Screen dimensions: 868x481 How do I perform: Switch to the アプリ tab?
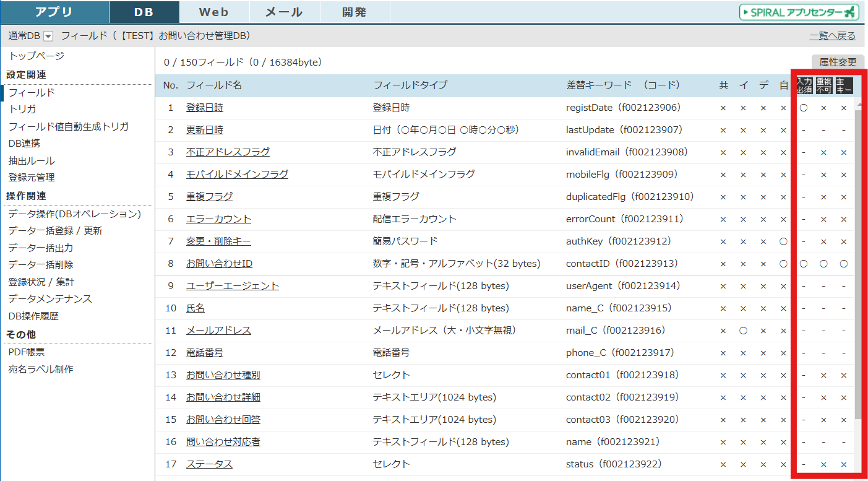(x=54, y=12)
